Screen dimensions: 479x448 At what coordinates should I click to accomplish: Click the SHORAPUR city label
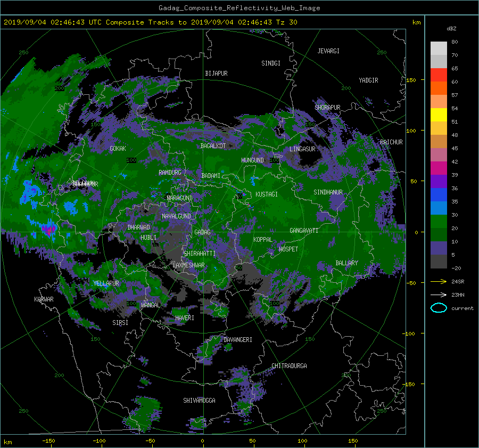click(327, 107)
